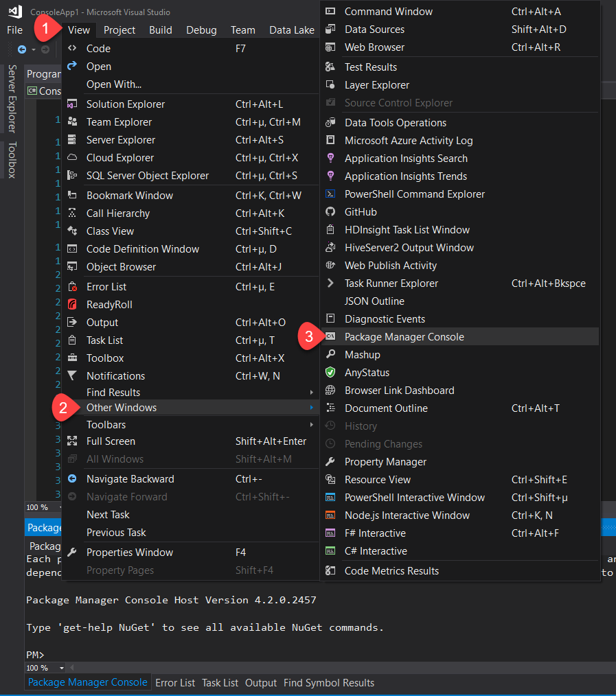Click the Class View icon
Viewport: 616px width, 696px height.
point(73,231)
